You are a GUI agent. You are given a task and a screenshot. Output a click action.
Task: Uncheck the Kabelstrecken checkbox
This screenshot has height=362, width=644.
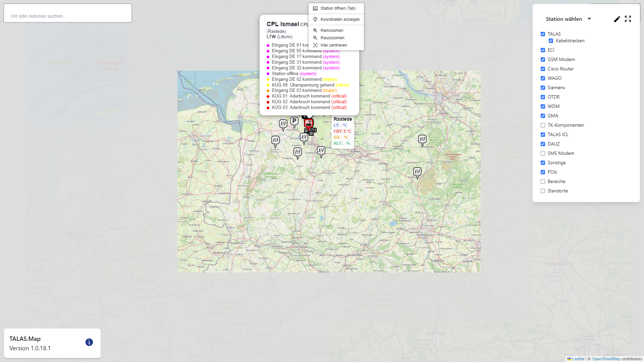pyautogui.click(x=551, y=41)
